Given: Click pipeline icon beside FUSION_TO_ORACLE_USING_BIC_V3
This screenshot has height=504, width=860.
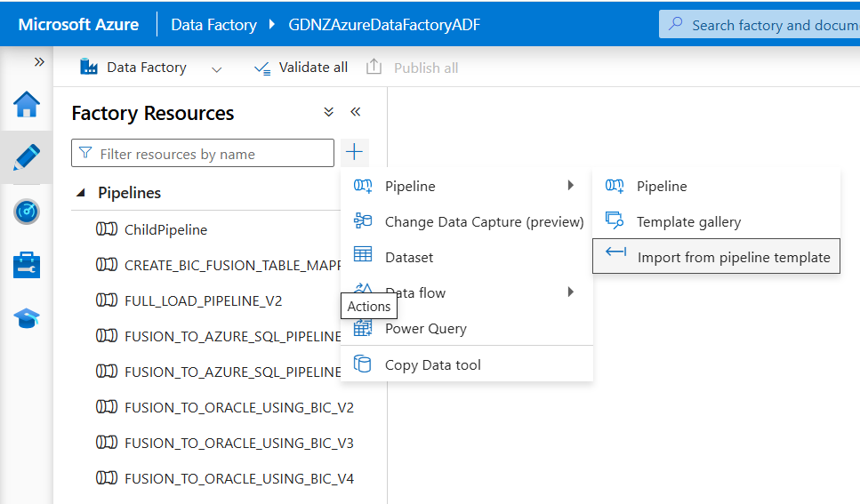Looking at the screenshot, I should [x=107, y=443].
